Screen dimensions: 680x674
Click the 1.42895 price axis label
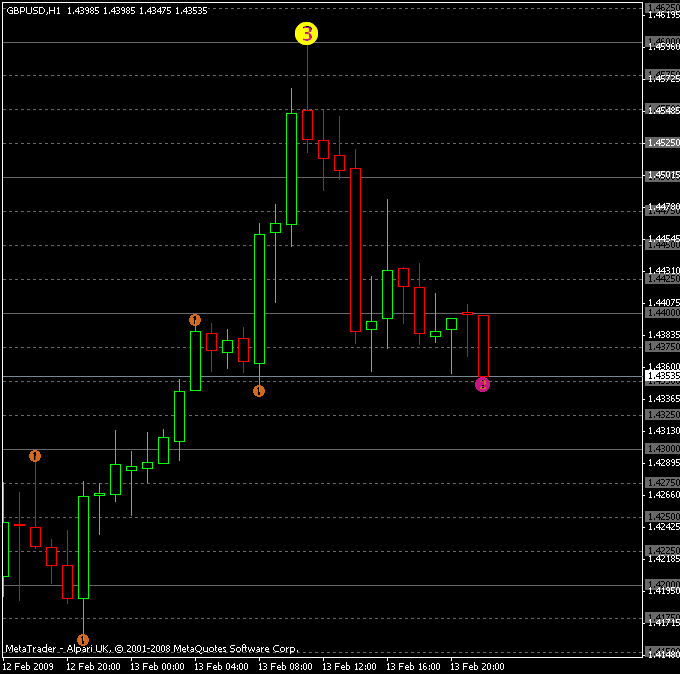pos(664,462)
